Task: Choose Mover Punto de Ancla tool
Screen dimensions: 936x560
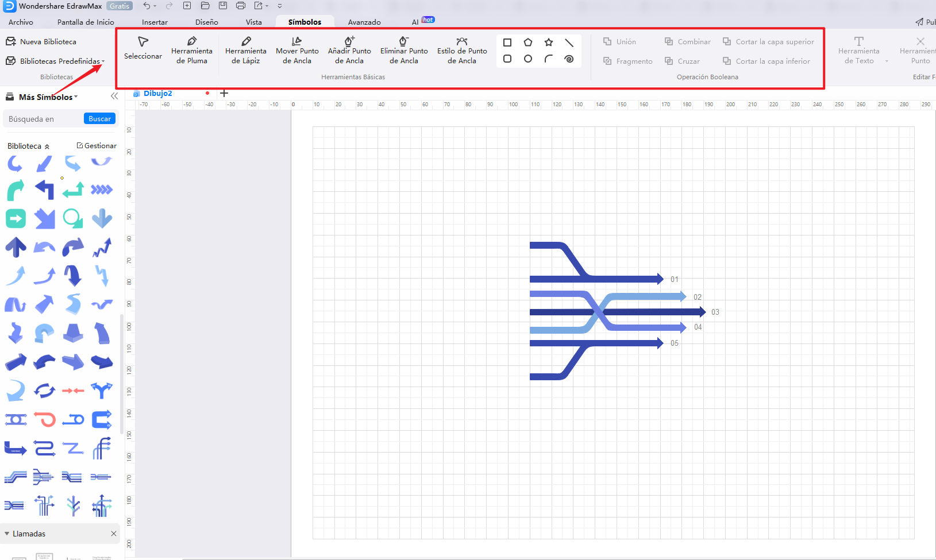Action: point(297,49)
